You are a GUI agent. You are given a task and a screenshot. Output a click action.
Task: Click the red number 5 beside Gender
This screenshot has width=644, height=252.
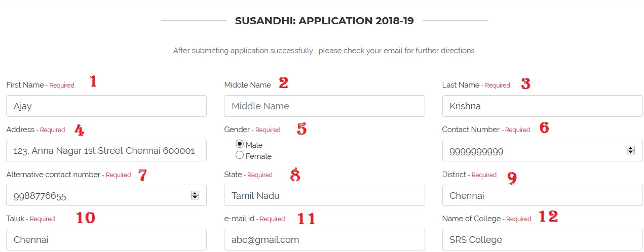301,129
